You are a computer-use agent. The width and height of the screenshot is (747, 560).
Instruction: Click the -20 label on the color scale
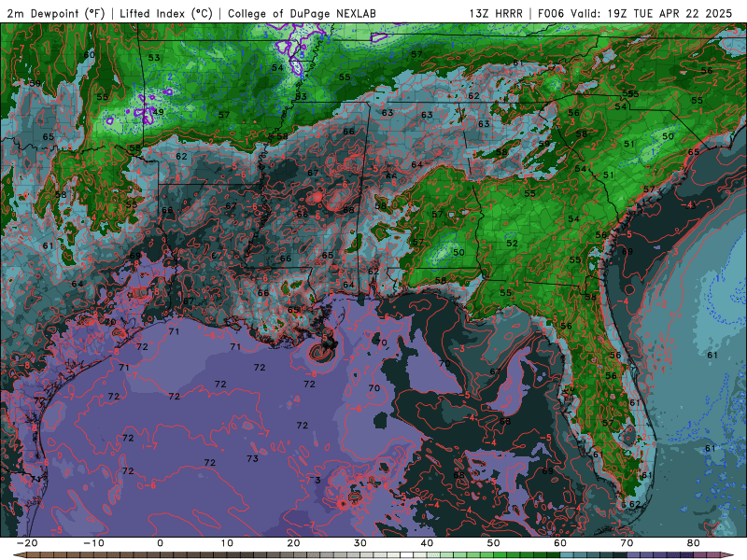(27, 543)
